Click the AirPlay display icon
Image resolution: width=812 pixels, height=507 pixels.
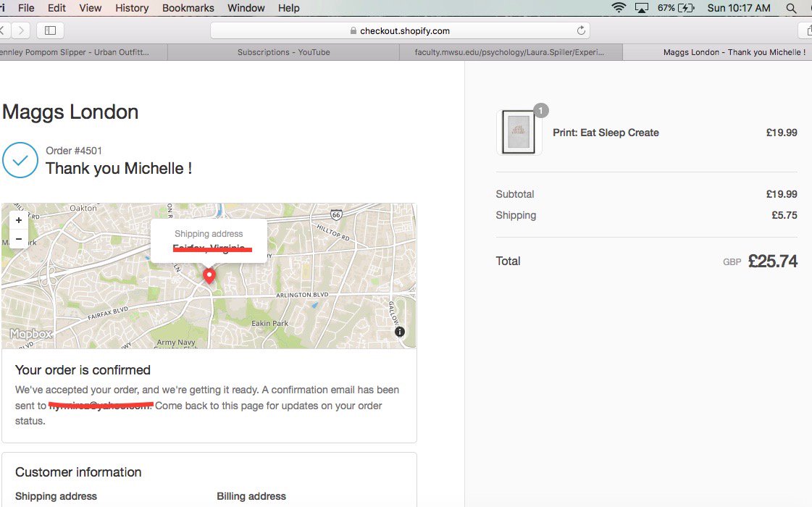[x=642, y=8]
